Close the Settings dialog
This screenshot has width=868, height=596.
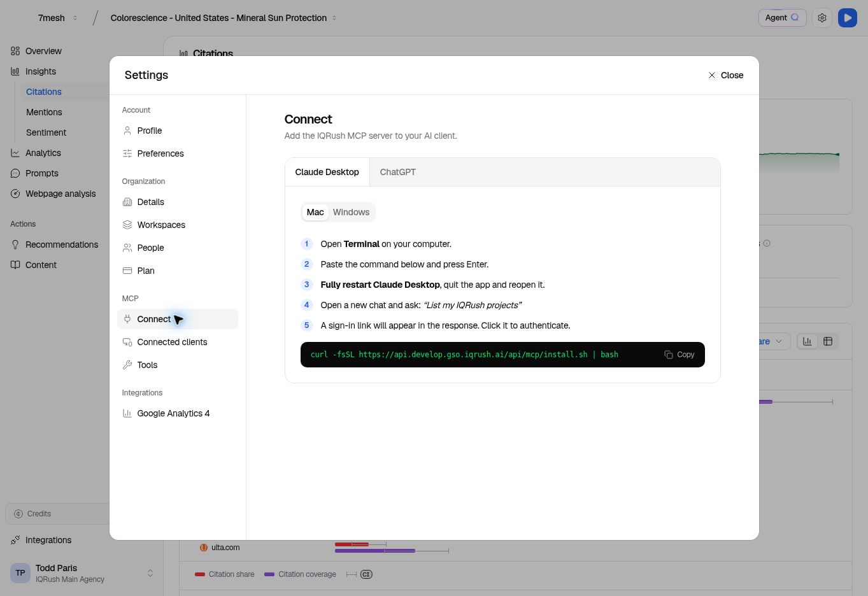726,75
